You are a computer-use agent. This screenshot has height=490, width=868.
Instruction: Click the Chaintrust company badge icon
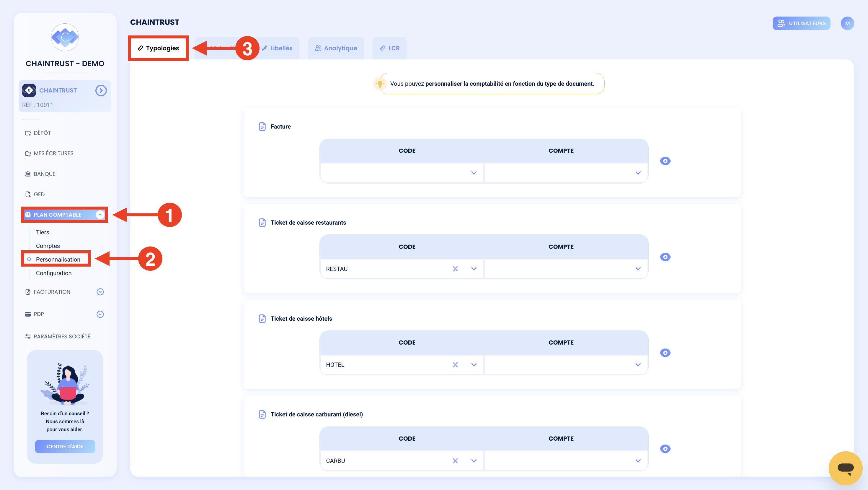coord(29,90)
